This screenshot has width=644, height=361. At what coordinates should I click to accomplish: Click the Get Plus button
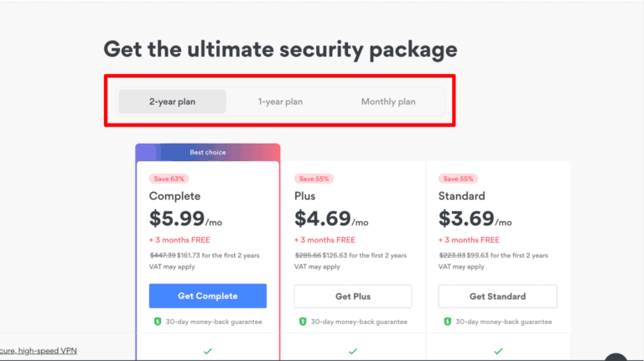tap(353, 296)
